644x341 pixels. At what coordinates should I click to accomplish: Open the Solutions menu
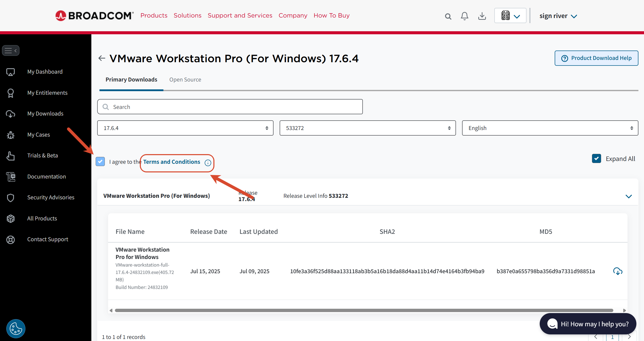coord(188,15)
